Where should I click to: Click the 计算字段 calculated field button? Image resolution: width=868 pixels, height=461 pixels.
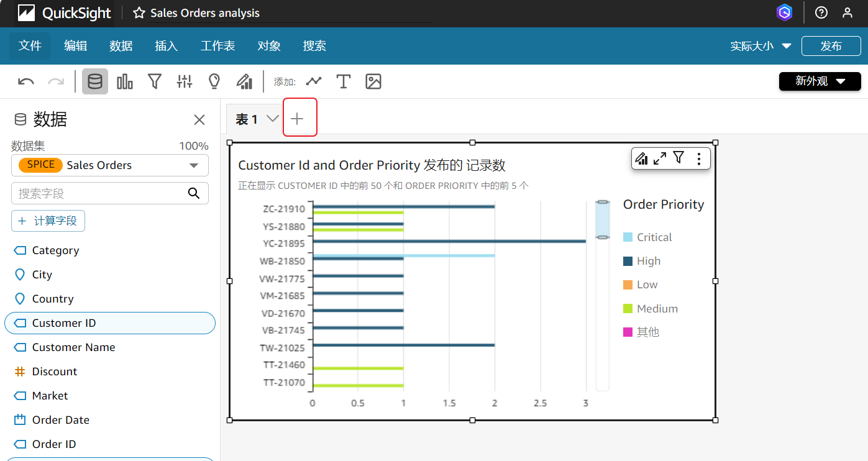click(x=48, y=221)
